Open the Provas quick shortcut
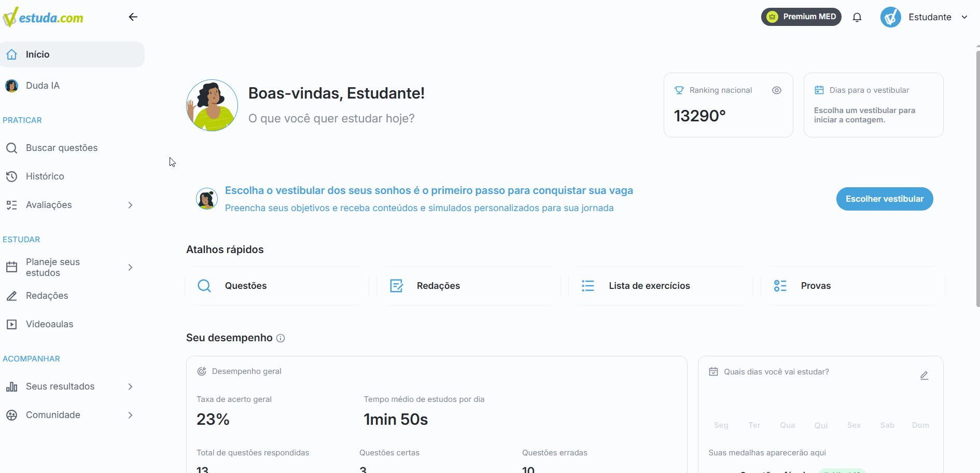This screenshot has width=980, height=473. click(853, 286)
